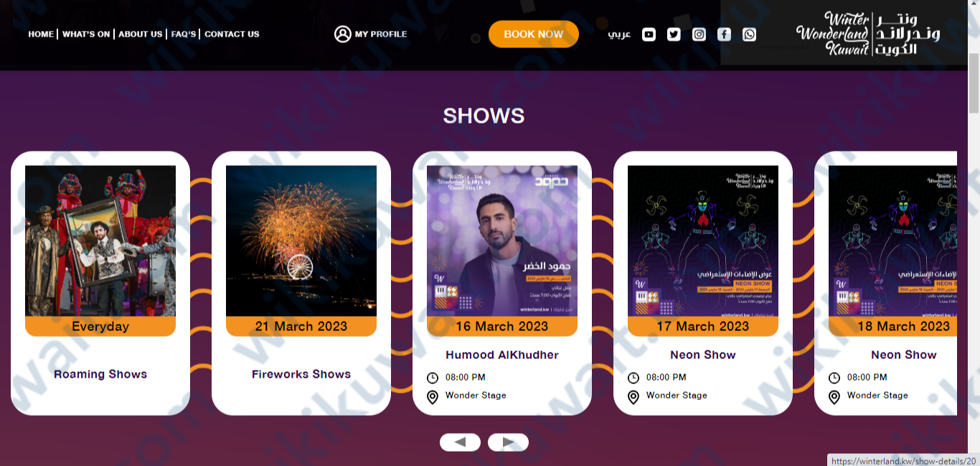Click the BOOK NOW button
Screen dimensions: 980x466
pos(534,34)
